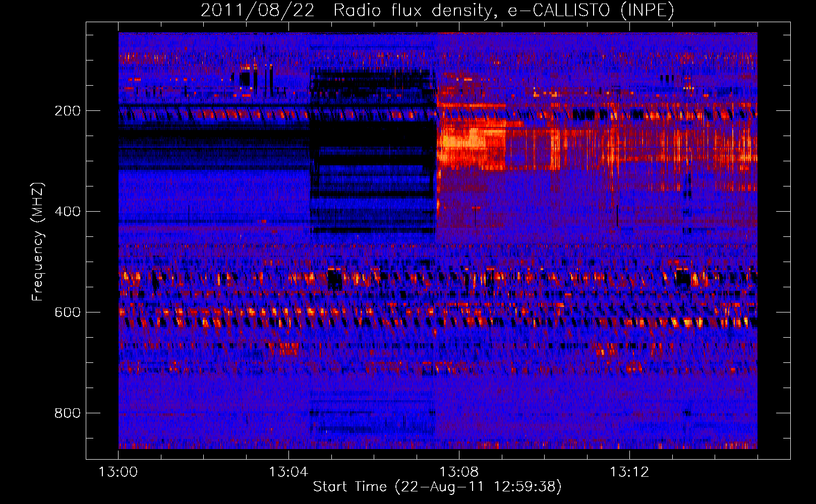Click the 'Start Time (22-Aug-11 12:59:38)' label
The width and height of the screenshot is (816, 504).
click(437, 487)
